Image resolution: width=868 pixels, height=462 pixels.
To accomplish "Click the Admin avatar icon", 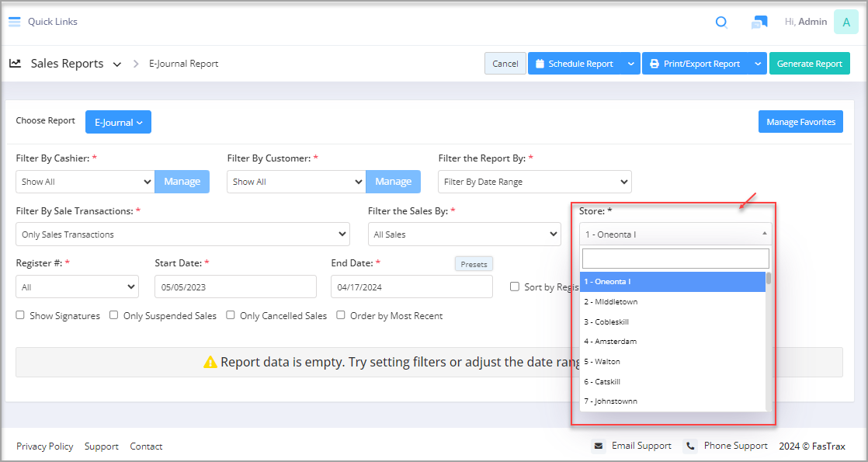I will point(845,23).
